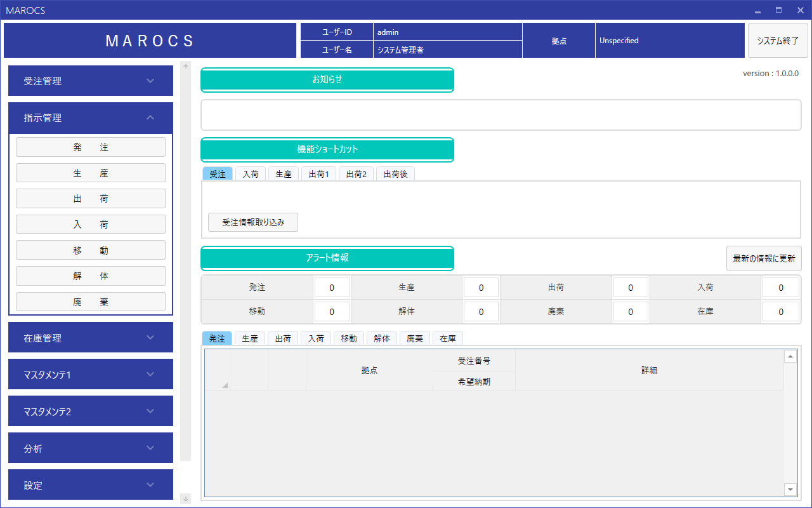Open the 在庫 alert tab
812x508 pixels.
(448, 338)
